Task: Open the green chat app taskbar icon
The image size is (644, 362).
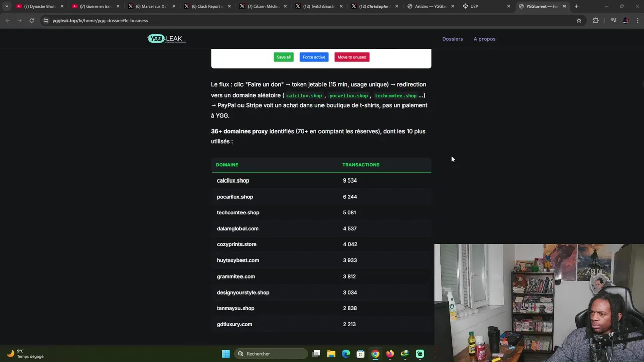Action: tap(420, 354)
